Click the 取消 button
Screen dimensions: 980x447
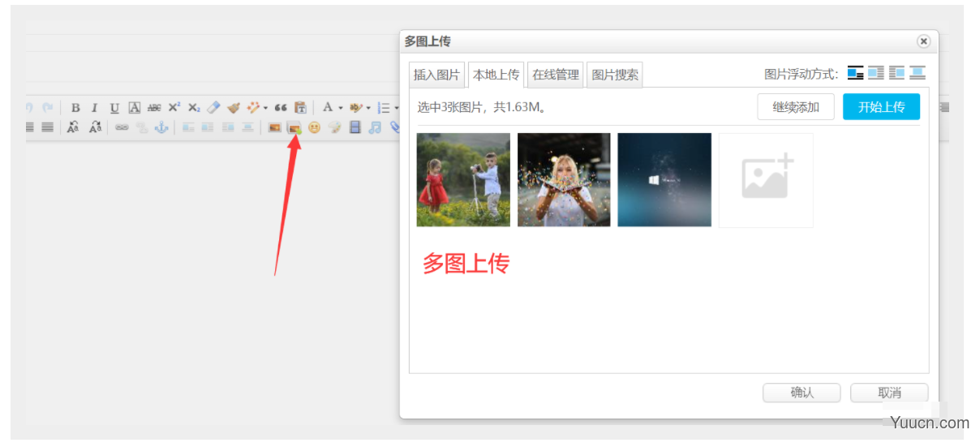tap(889, 393)
